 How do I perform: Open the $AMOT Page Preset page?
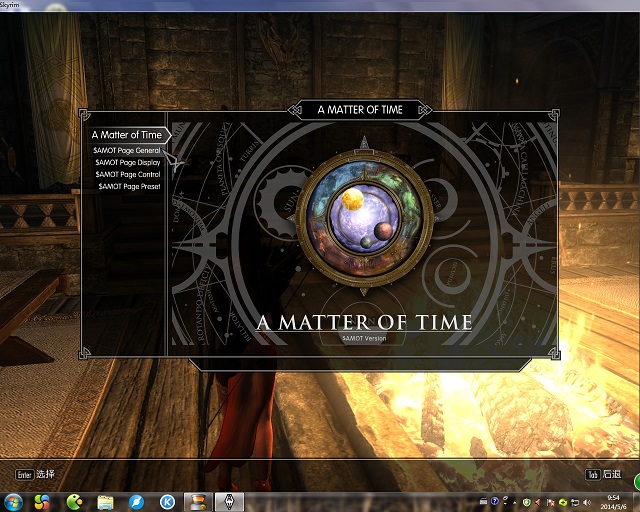point(129,186)
